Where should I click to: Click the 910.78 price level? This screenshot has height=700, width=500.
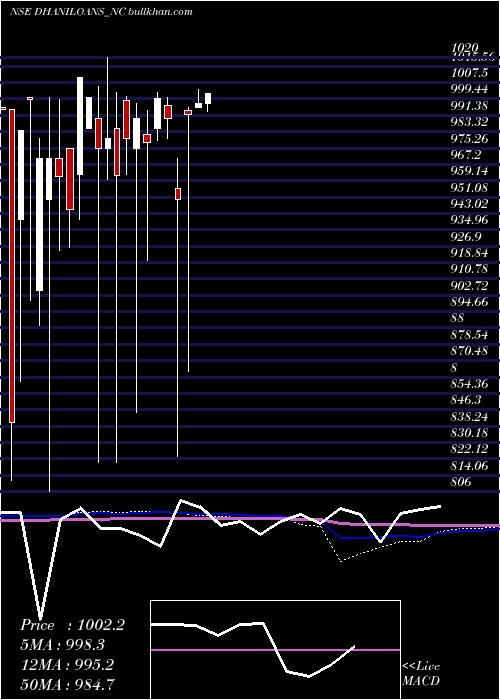469,269
